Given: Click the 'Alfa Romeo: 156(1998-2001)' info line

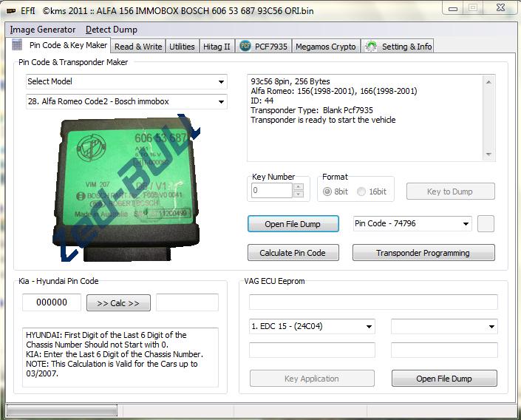Looking at the screenshot, I should coord(333,91).
